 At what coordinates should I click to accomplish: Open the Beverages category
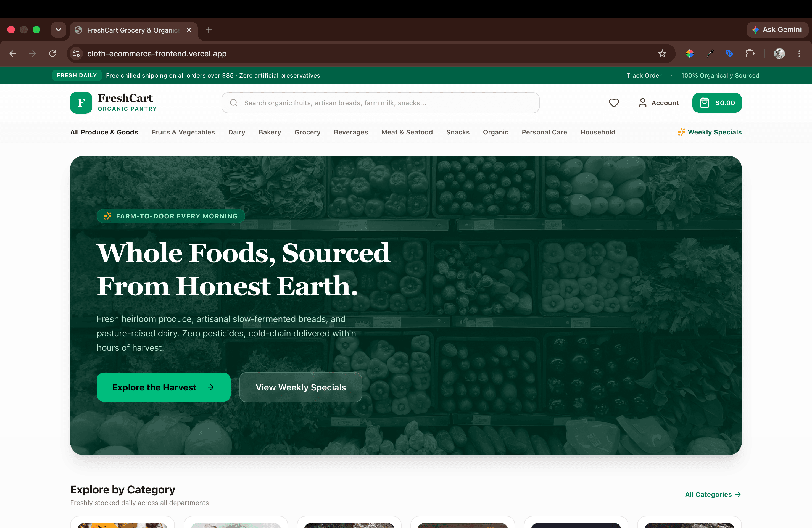point(351,132)
